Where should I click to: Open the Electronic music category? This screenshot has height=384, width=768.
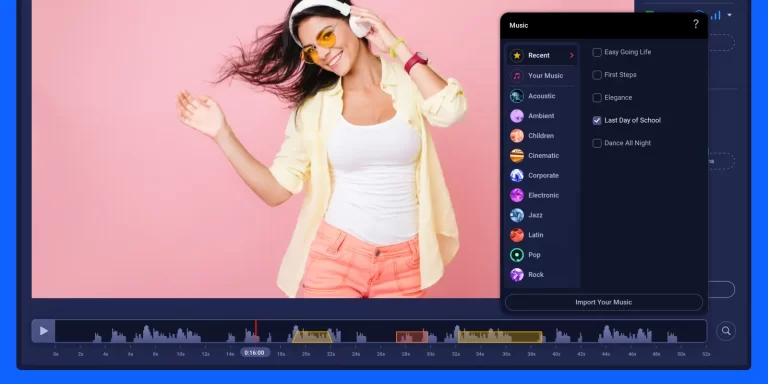[542, 195]
